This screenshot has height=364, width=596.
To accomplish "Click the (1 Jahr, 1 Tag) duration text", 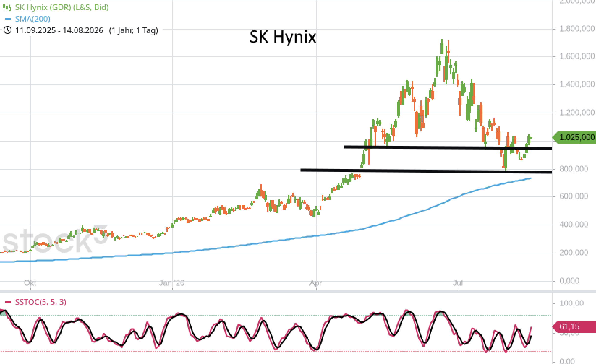I will pyautogui.click(x=134, y=30).
